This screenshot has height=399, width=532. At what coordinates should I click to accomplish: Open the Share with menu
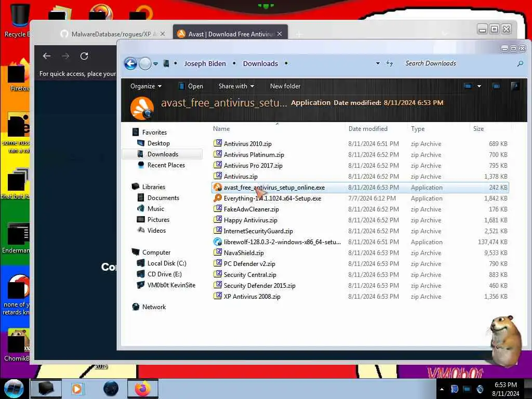tap(236, 86)
